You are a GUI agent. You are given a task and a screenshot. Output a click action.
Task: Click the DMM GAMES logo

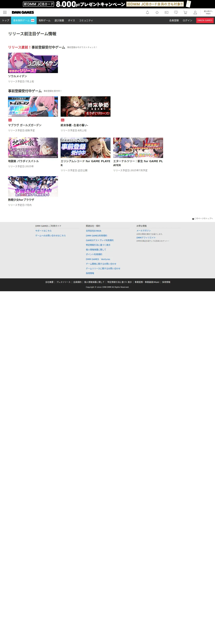pos(23,13)
